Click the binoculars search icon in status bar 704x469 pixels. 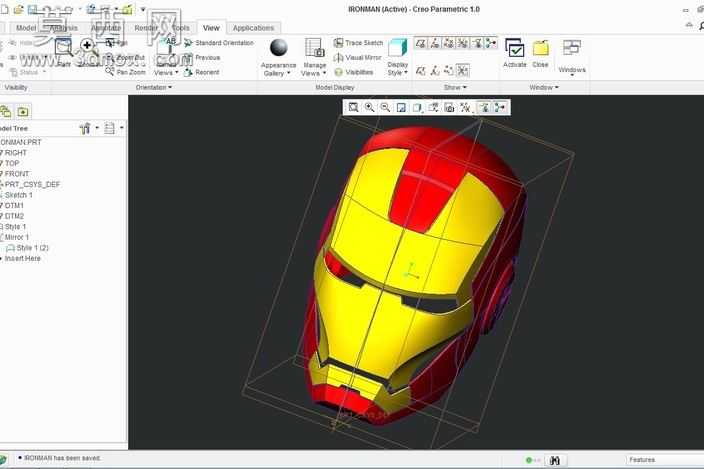pos(555,460)
